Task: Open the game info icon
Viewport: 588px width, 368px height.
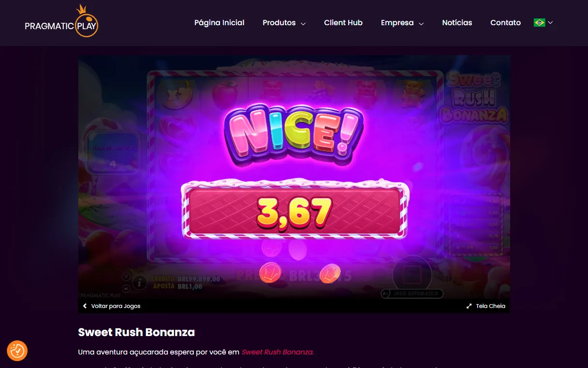Action: click(139, 283)
